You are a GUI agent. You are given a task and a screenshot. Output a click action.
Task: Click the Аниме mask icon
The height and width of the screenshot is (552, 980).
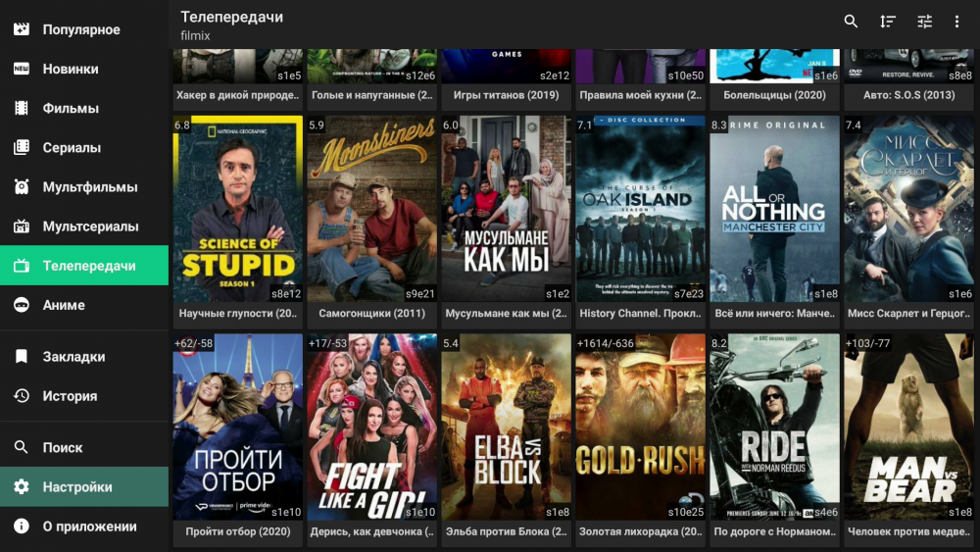(22, 305)
